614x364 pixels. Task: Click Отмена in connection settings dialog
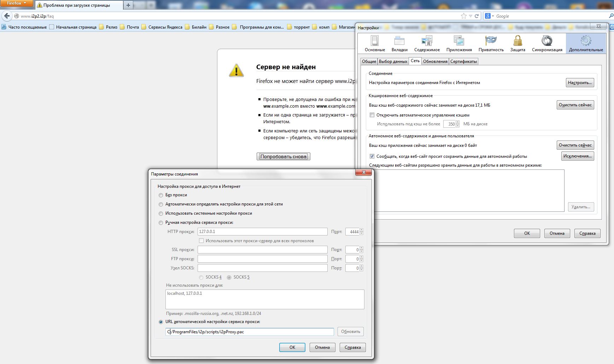322,347
